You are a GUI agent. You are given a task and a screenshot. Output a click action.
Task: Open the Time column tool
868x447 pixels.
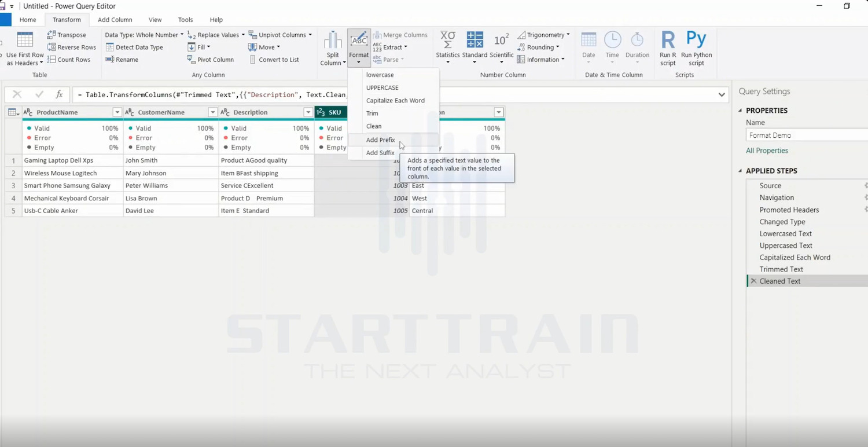612,47
